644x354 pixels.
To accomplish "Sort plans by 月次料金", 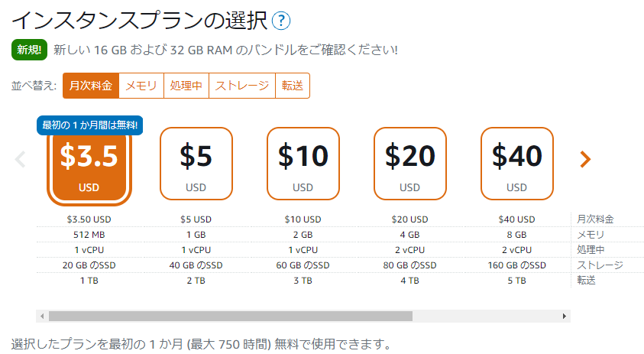I will [91, 86].
